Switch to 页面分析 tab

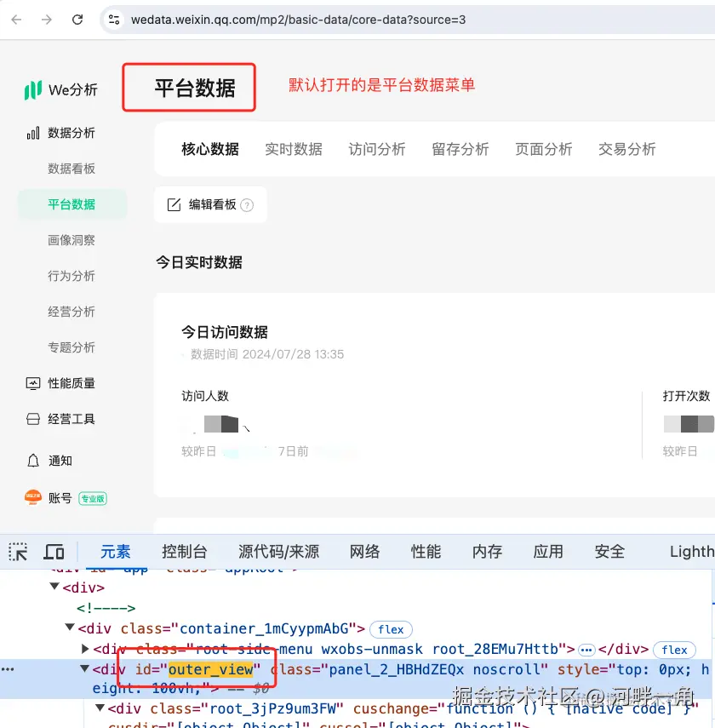click(544, 149)
